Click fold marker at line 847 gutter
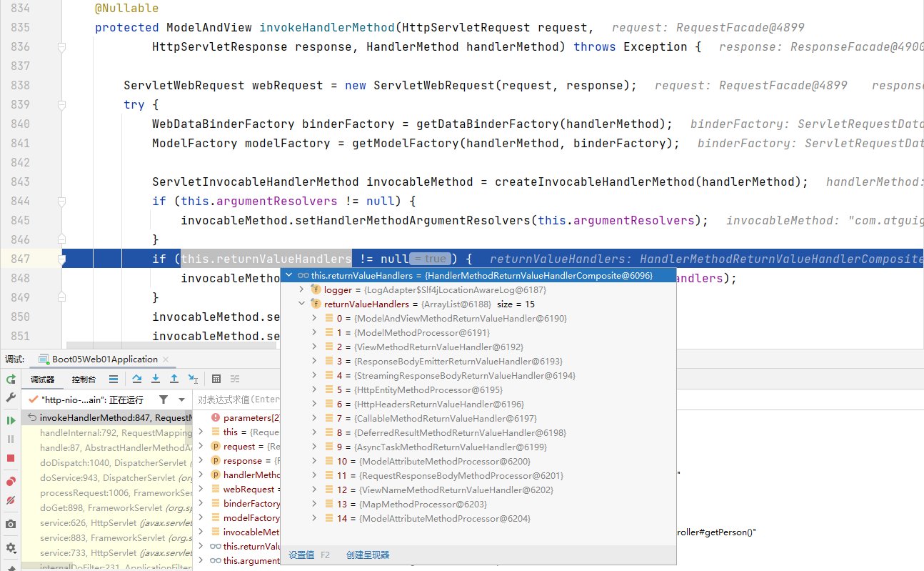 [x=62, y=259]
